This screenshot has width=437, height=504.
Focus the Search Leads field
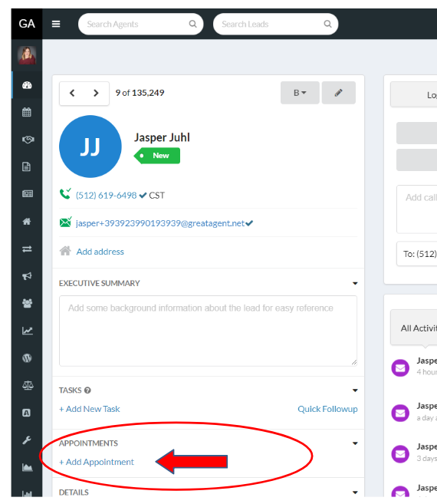click(276, 24)
